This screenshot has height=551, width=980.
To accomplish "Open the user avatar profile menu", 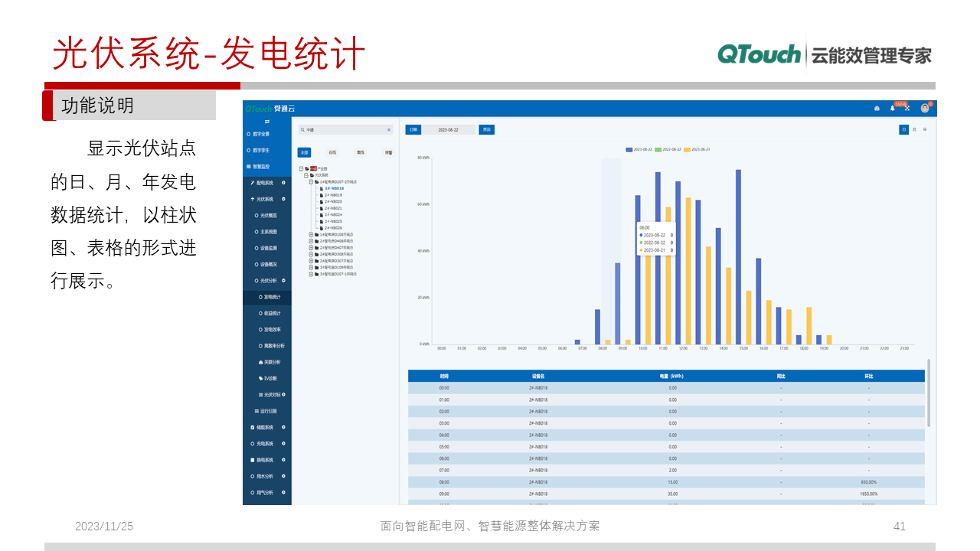I will [x=925, y=109].
